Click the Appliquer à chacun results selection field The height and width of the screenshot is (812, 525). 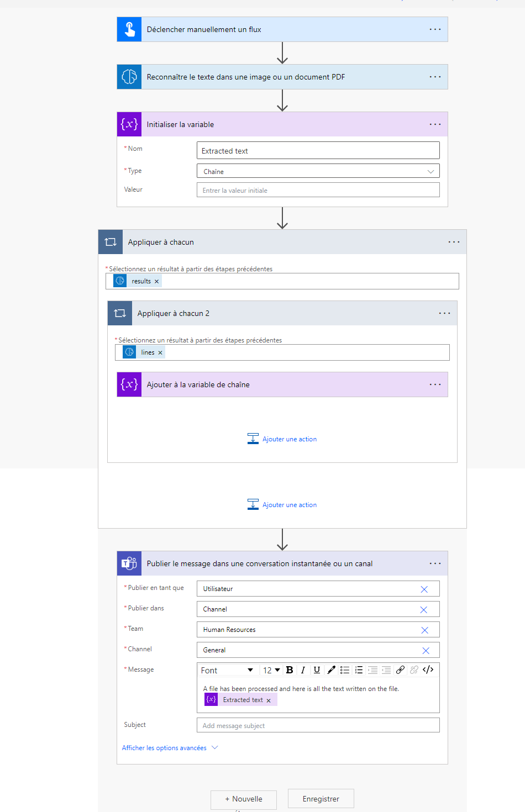click(282, 281)
